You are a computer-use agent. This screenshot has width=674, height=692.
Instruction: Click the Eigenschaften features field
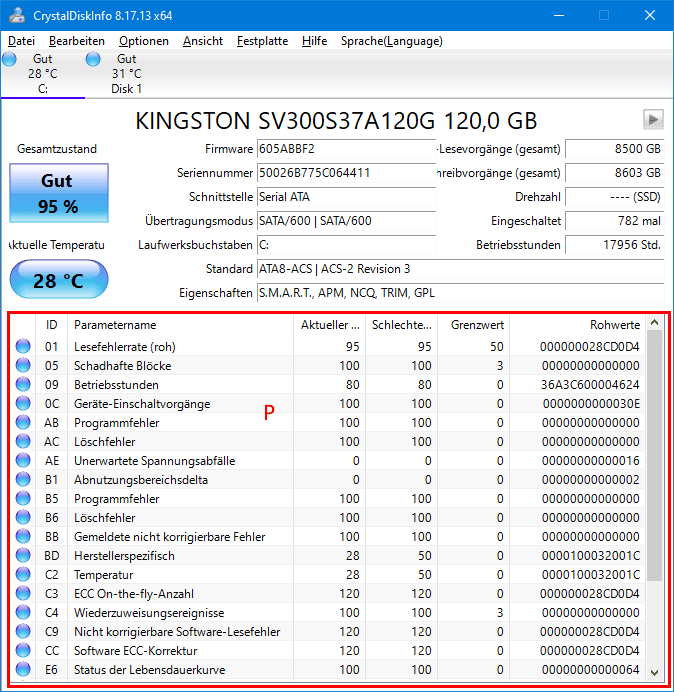460,293
